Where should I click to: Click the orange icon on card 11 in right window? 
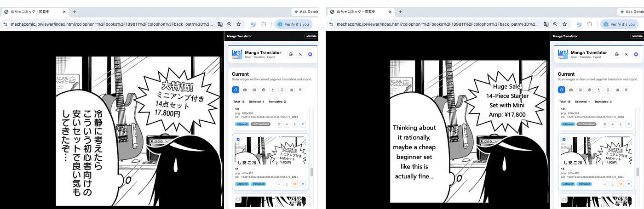tap(621, 184)
